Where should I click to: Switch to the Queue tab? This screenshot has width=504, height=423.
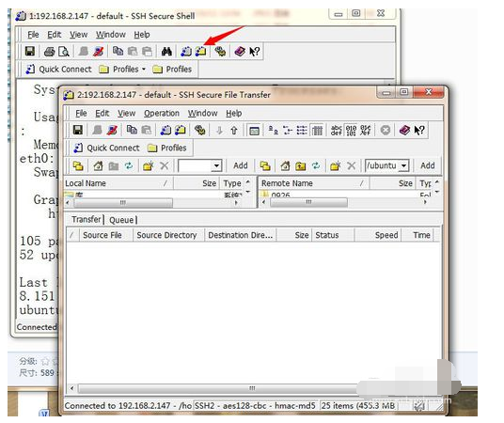point(121,220)
